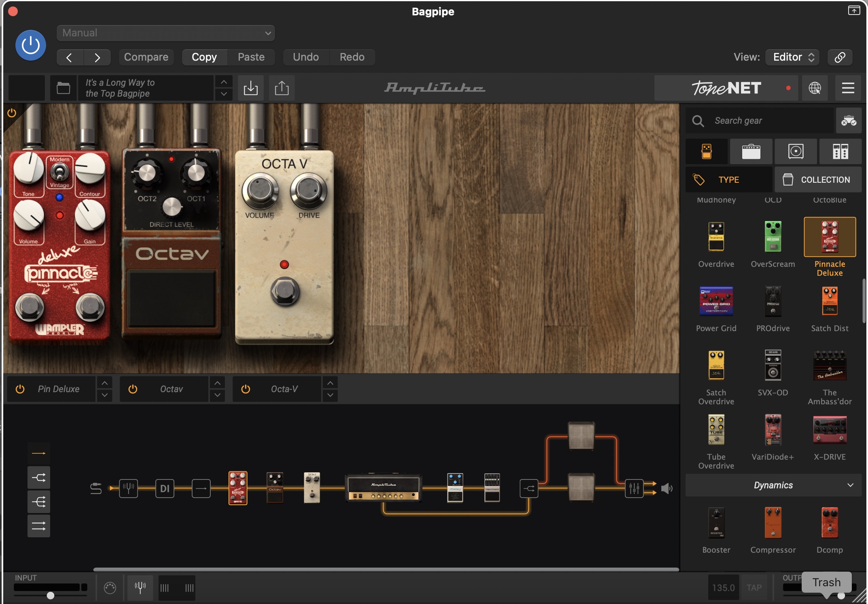868x604 pixels.
Task: Click the Undo button
Action: [x=306, y=57]
